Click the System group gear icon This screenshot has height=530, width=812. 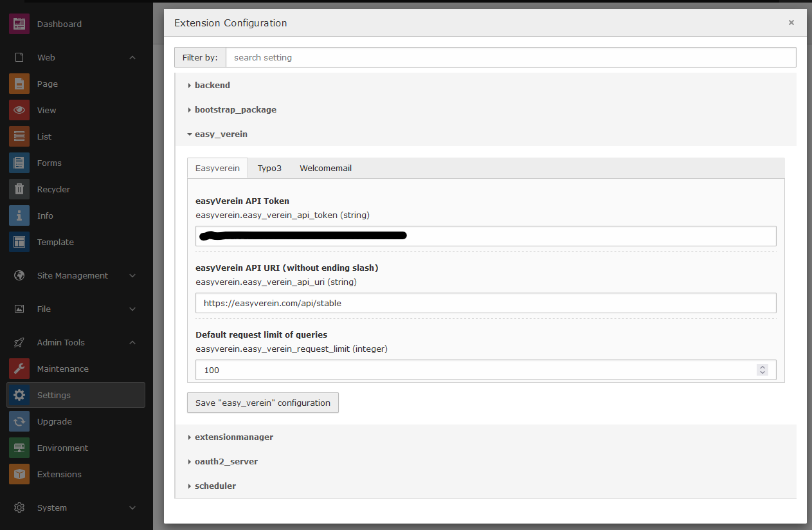coord(19,507)
